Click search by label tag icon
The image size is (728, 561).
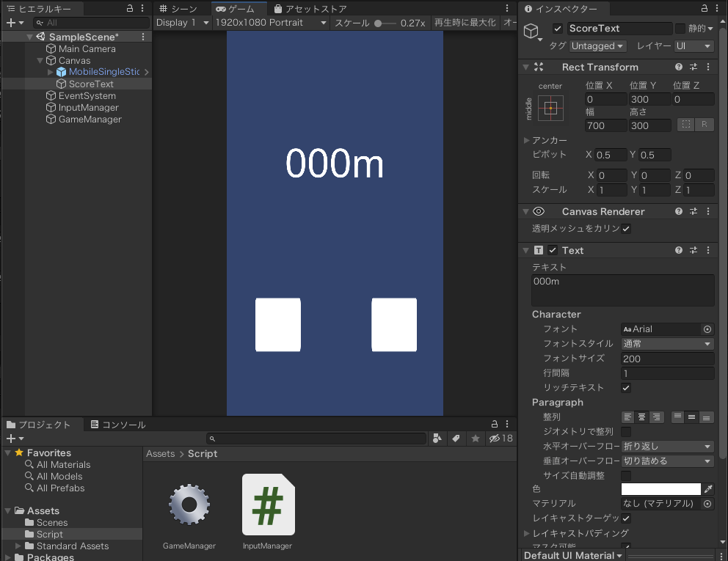tap(456, 439)
